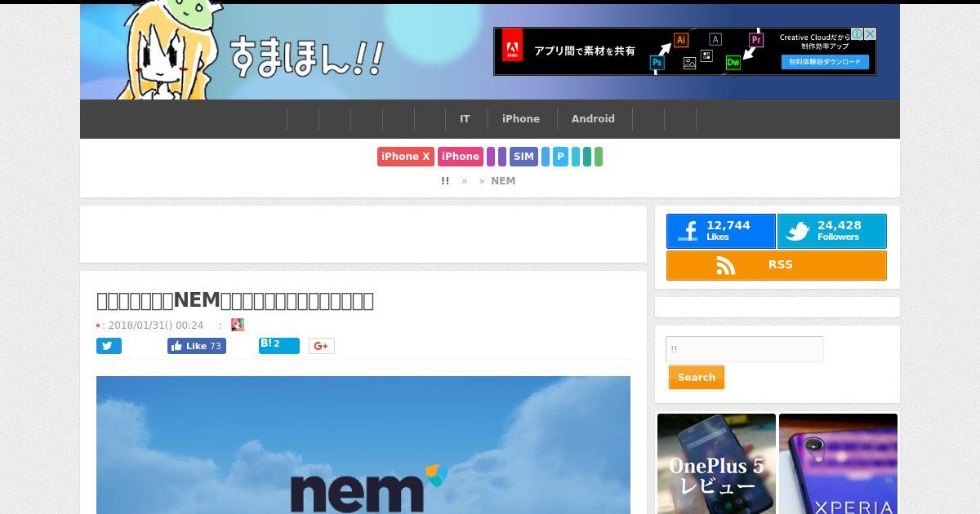Screen dimensions: 980x514
Task: Click the Facebook Like 73 button
Action: [197, 346]
